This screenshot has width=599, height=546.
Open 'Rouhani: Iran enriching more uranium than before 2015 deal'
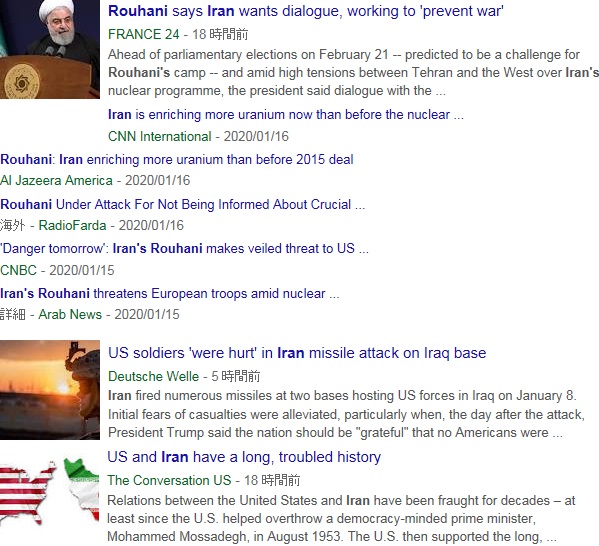[177, 159]
